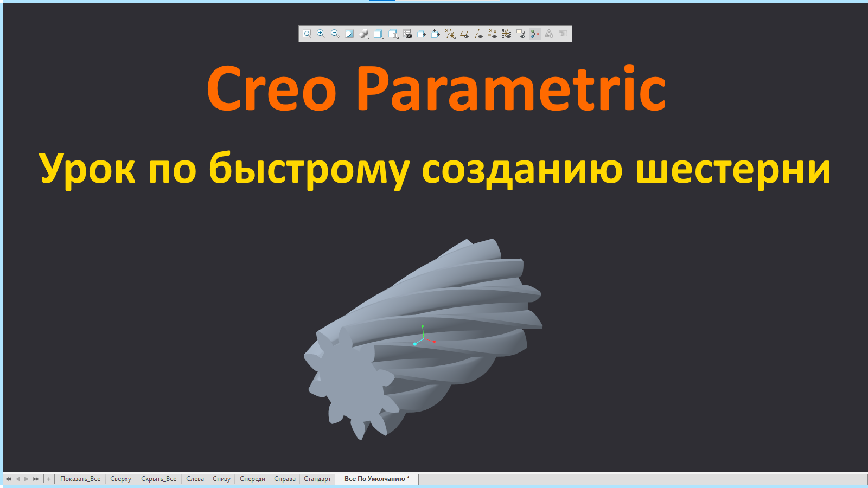Switch to the Показать_Всё tab

point(80,479)
